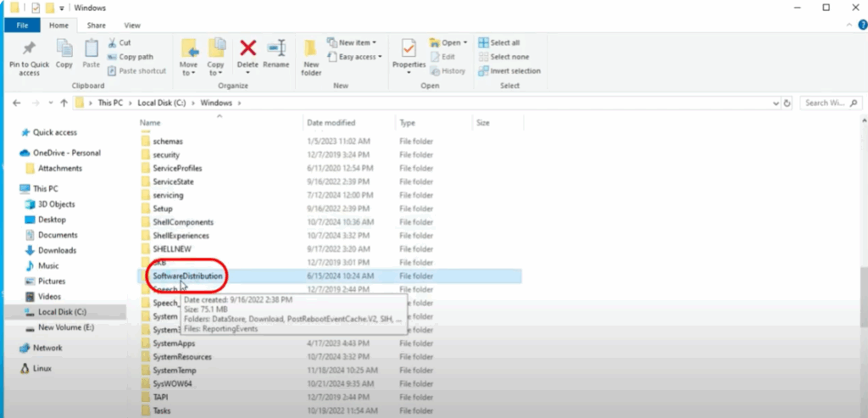Click the Properties icon
The image size is (868, 418).
[x=409, y=48]
